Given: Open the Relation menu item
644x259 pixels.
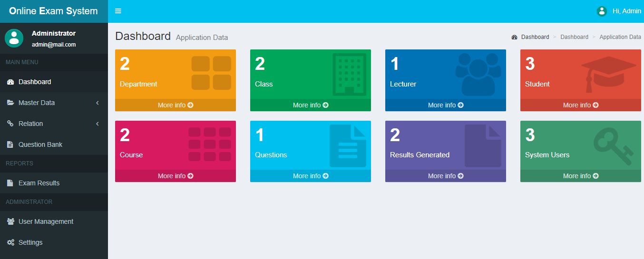Looking at the screenshot, I should click(x=54, y=124).
